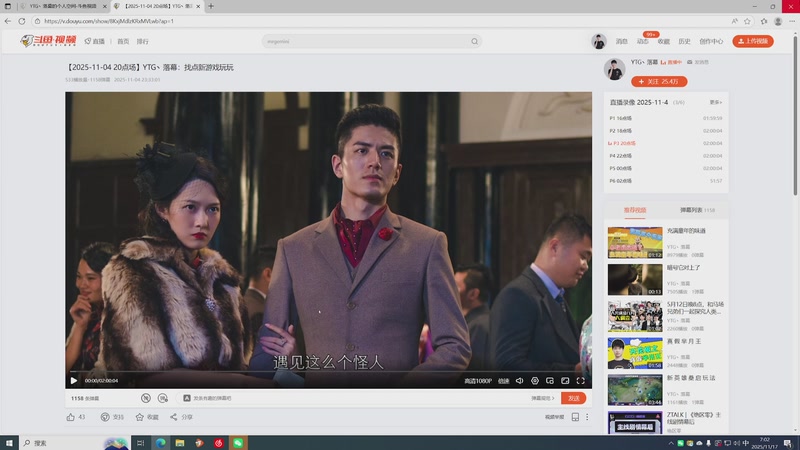
Task: Open the 排行 ranking page
Action: pyautogui.click(x=142, y=41)
